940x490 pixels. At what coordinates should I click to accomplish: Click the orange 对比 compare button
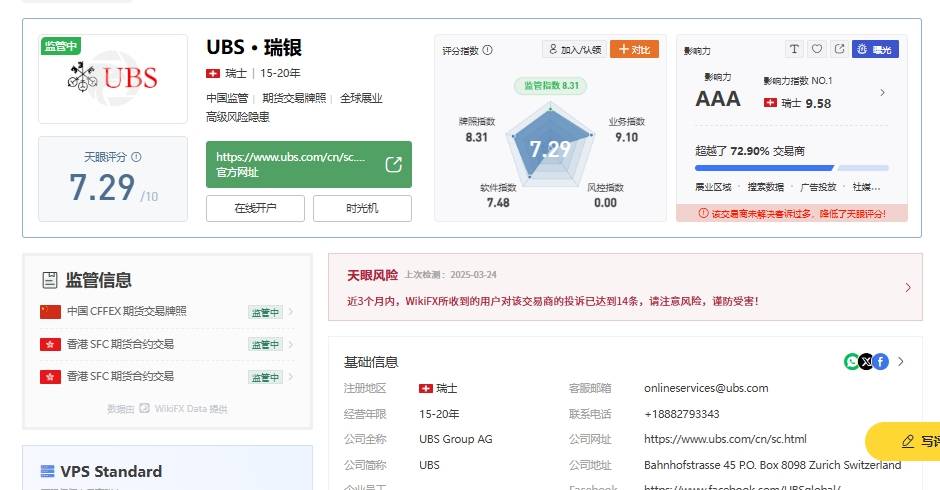(x=634, y=49)
